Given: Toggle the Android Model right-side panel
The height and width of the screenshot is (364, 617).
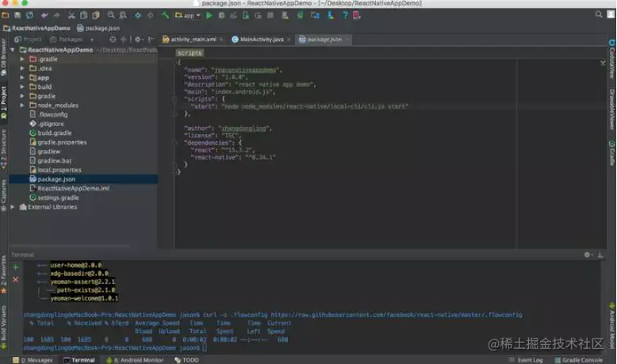Looking at the screenshot, I should (612, 327).
